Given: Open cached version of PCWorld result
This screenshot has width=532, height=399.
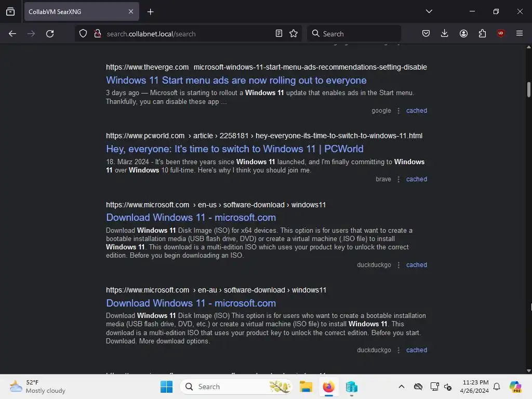Looking at the screenshot, I should tap(417, 179).
